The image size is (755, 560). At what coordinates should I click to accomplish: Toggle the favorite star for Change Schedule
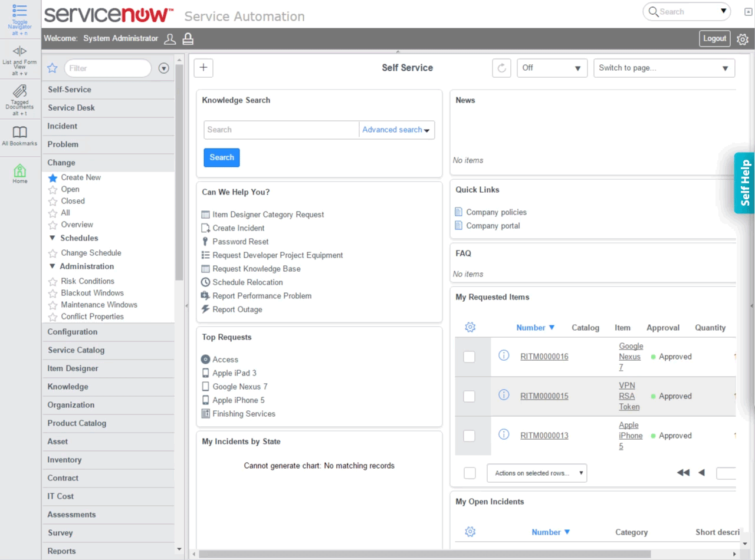click(52, 253)
